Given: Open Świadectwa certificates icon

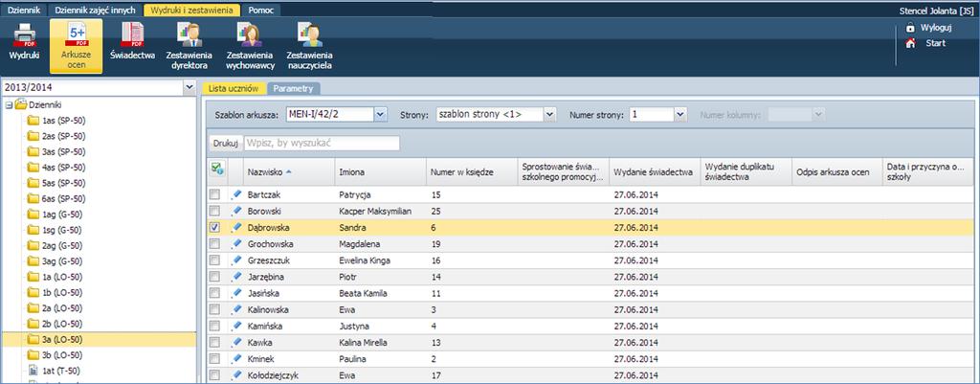Looking at the screenshot, I should [132, 35].
